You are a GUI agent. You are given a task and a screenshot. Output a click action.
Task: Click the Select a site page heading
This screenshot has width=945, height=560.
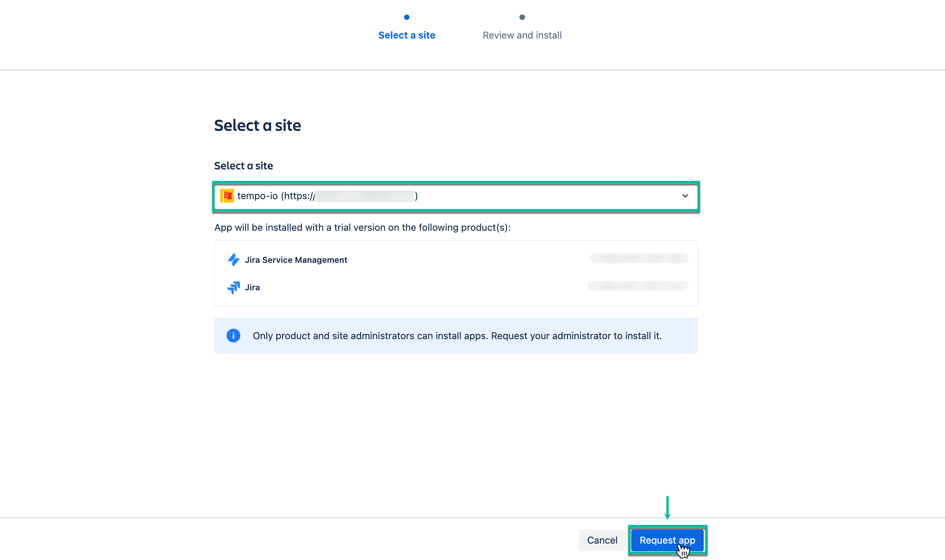(257, 125)
